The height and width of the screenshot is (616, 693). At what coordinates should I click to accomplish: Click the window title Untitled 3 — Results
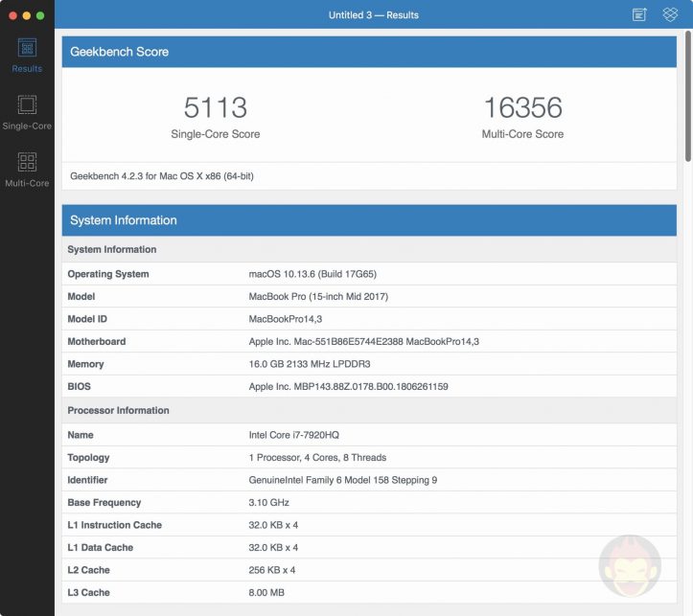tap(374, 15)
